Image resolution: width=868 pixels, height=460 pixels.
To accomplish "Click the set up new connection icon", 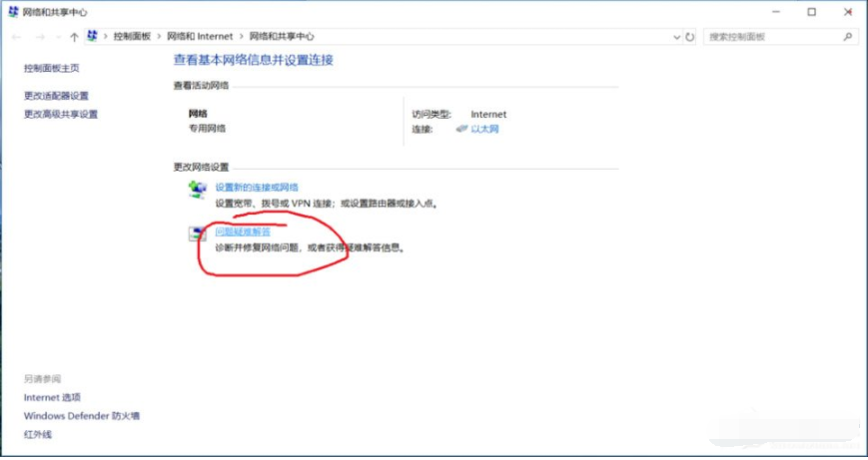I will tap(197, 190).
